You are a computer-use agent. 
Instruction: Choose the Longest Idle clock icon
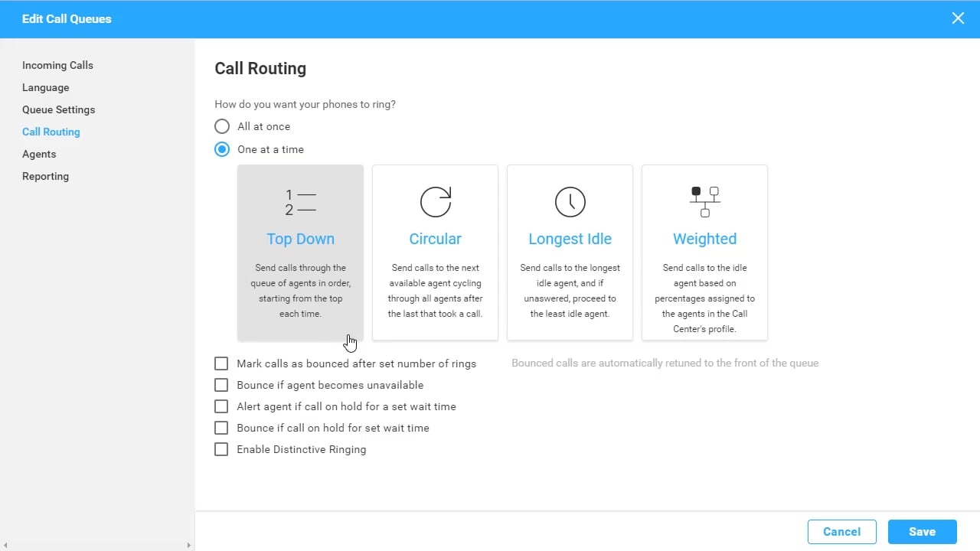pyautogui.click(x=570, y=203)
